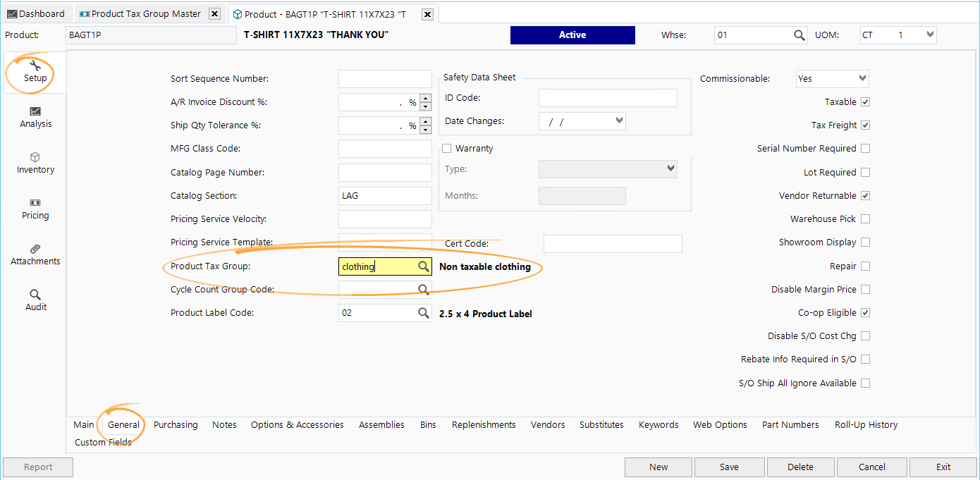Viewport: 980px width, 480px height.
Task: Open the Keywords tab
Action: (x=658, y=424)
